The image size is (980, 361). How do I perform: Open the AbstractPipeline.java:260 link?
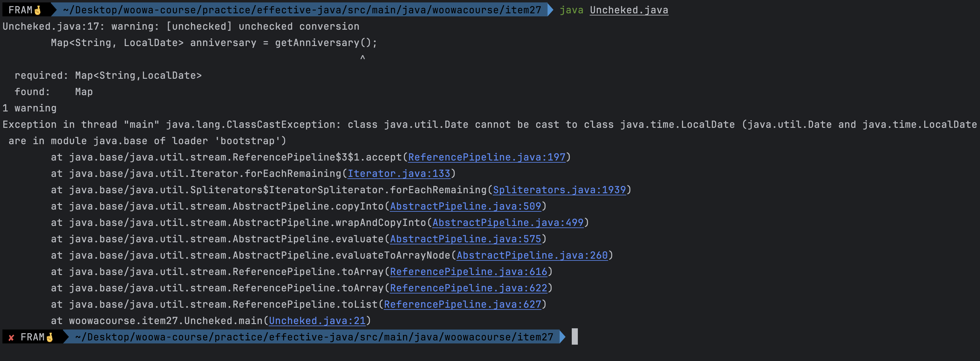point(532,255)
